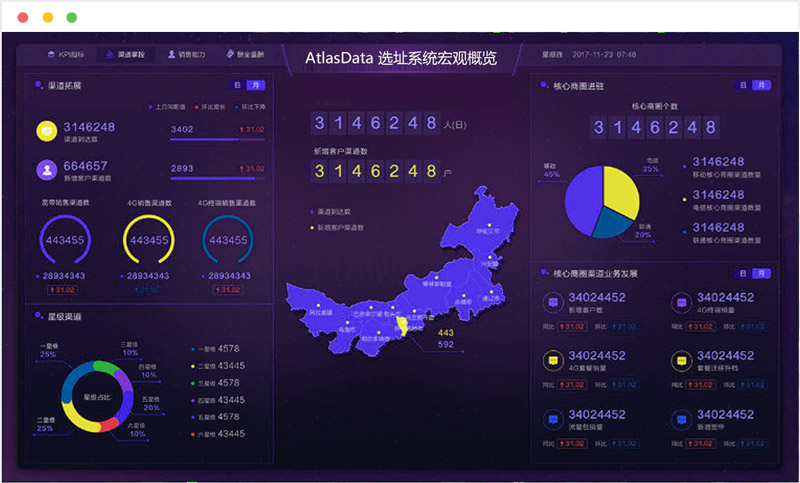Screen dimensions: 800x483
Task: Click the blue 新增宽带 card icon
Action: coord(681,419)
